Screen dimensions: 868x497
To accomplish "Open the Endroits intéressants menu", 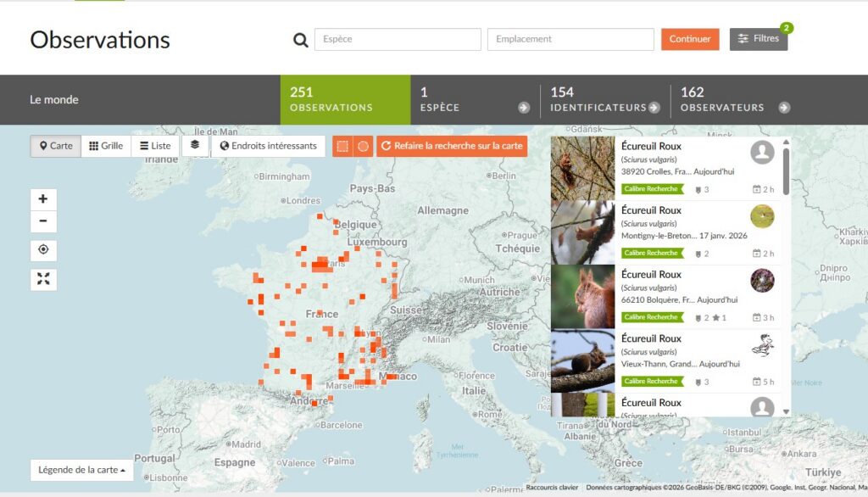I will pyautogui.click(x=268, y=146).
